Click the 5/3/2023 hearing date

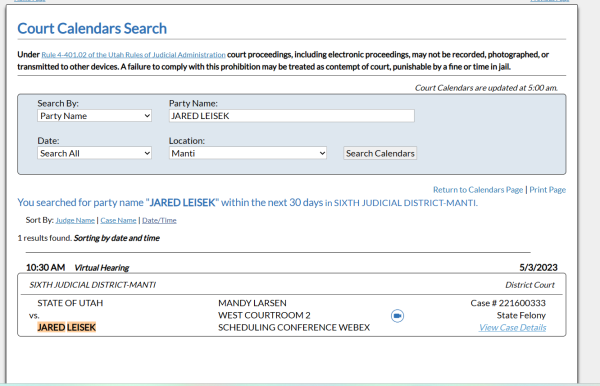point(538,267)
